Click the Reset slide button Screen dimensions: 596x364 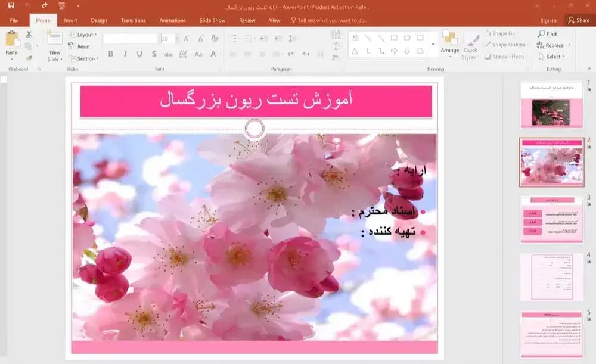click(79, 46)
